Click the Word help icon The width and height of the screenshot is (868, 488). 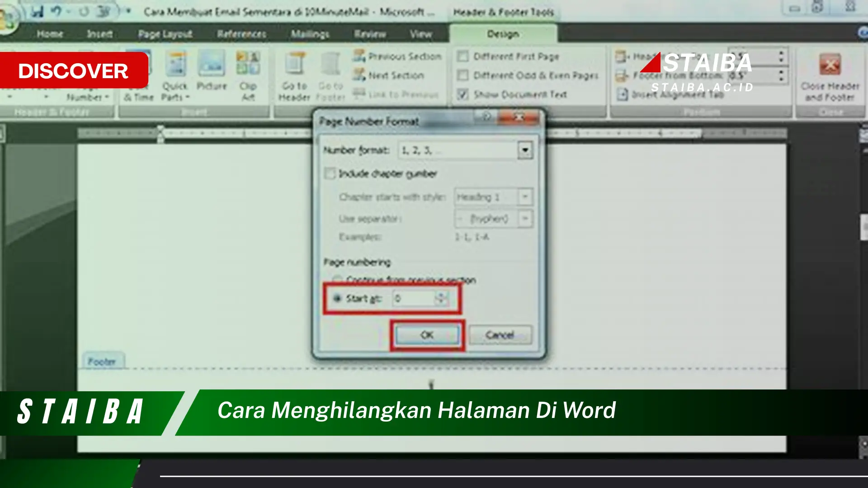(x=863, y=33)
